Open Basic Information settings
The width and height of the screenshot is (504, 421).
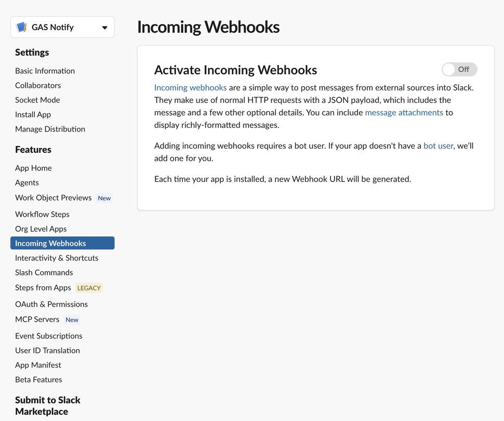tap(45, 71)
